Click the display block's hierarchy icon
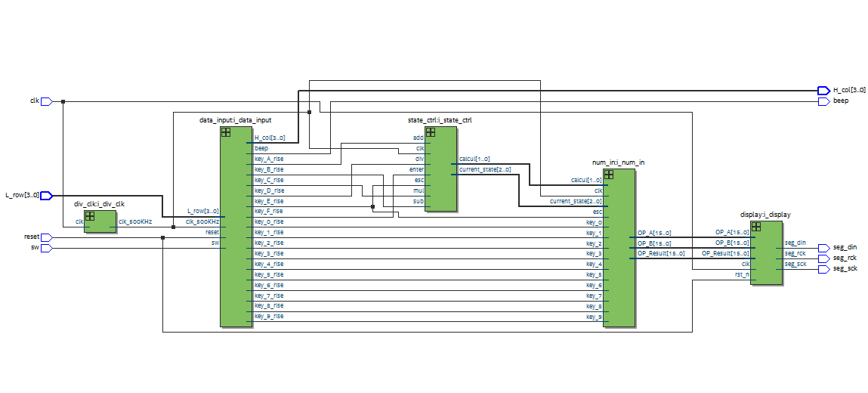The height and width of the screenshot is (393, 868). (756, 227)
